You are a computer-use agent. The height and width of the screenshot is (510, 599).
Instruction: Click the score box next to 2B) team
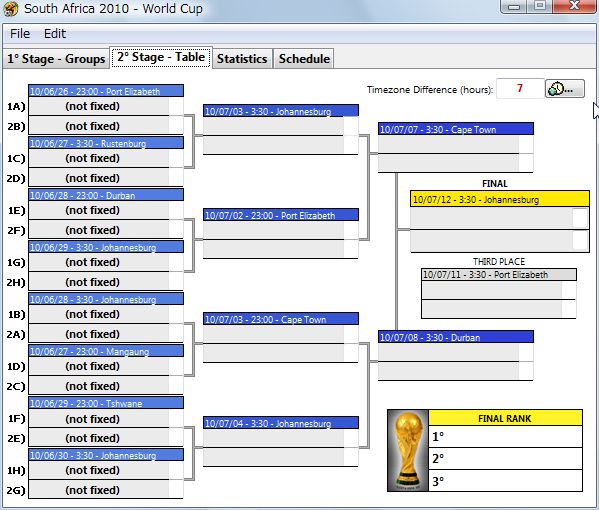coord(176,126)
